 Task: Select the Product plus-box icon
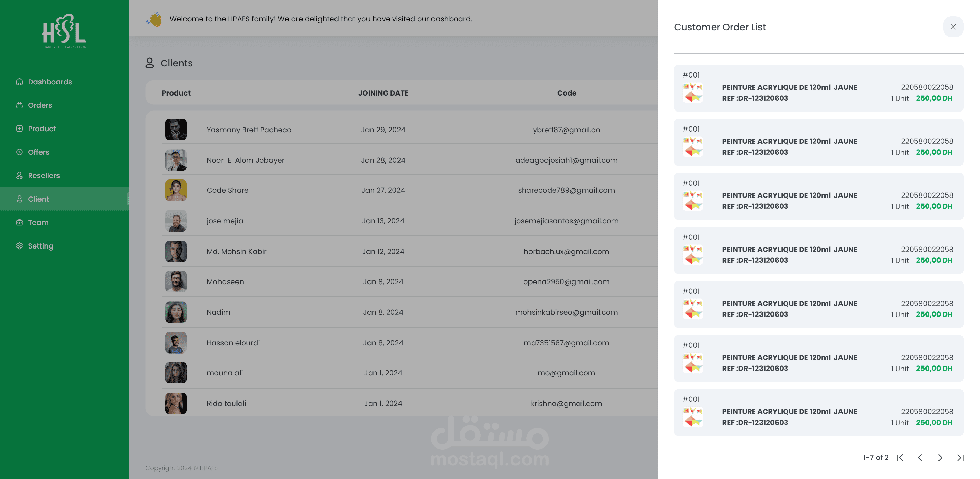click(x=19, y=129)
